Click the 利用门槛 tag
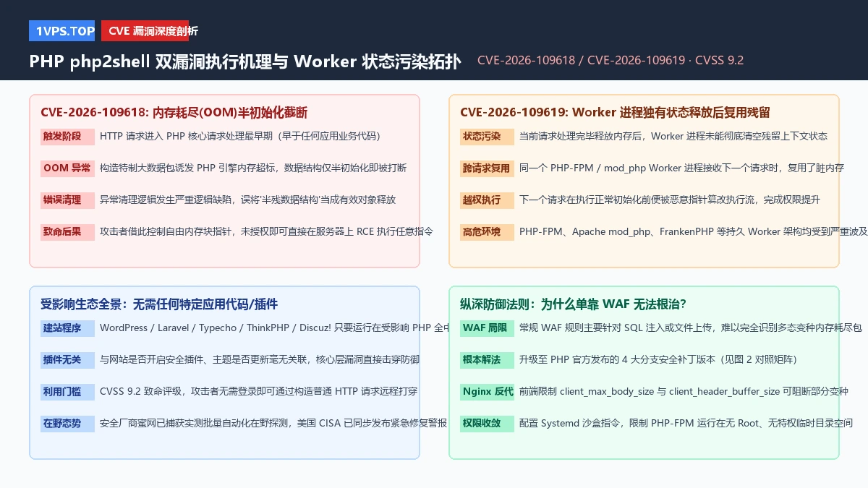The height and width of the screenshot is (488, 868). tap(67, 391)
